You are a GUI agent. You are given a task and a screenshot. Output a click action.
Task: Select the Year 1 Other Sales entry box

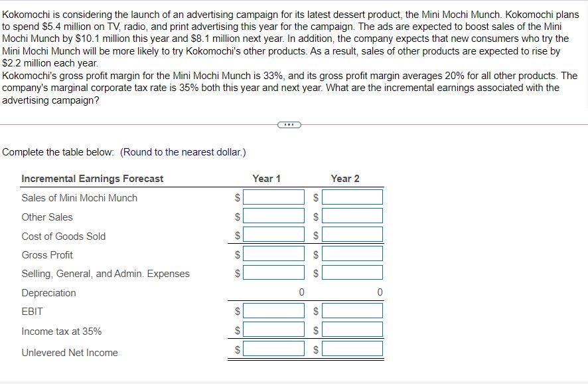tap(272, 215)
